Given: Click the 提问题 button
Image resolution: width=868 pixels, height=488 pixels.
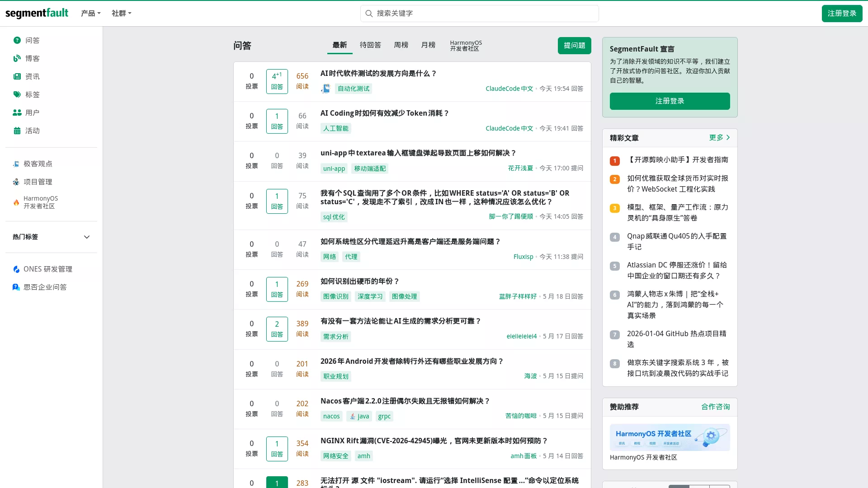Looking at the screenshot, I should [x=574, y=45].
